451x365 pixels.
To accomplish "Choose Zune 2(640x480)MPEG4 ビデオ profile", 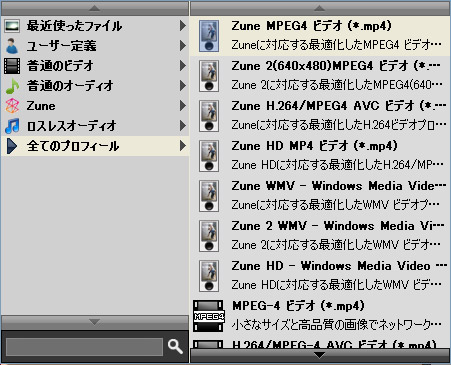I will coord(320,76).
